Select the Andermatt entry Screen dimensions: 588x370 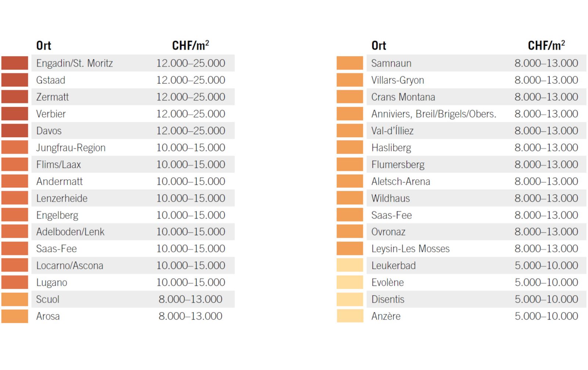coord(60,181)
